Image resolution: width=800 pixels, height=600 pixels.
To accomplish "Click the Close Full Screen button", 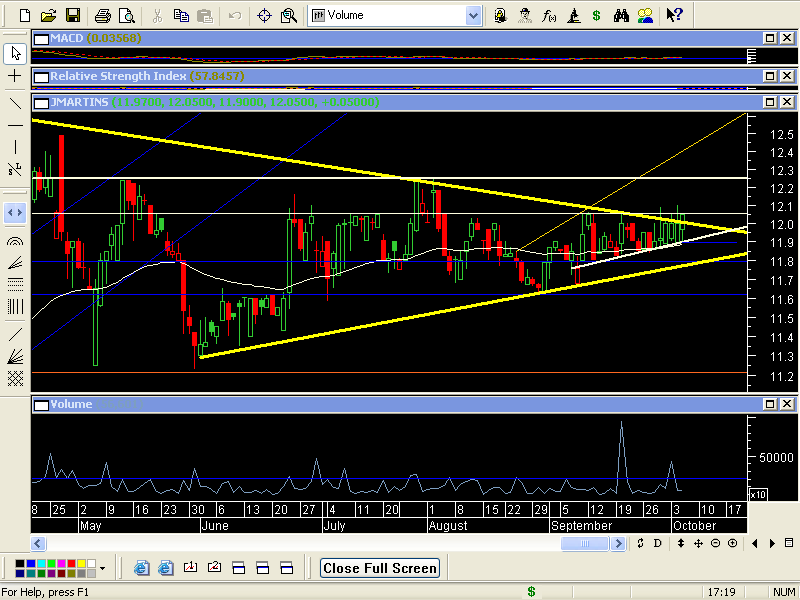I will pos(380,568).
